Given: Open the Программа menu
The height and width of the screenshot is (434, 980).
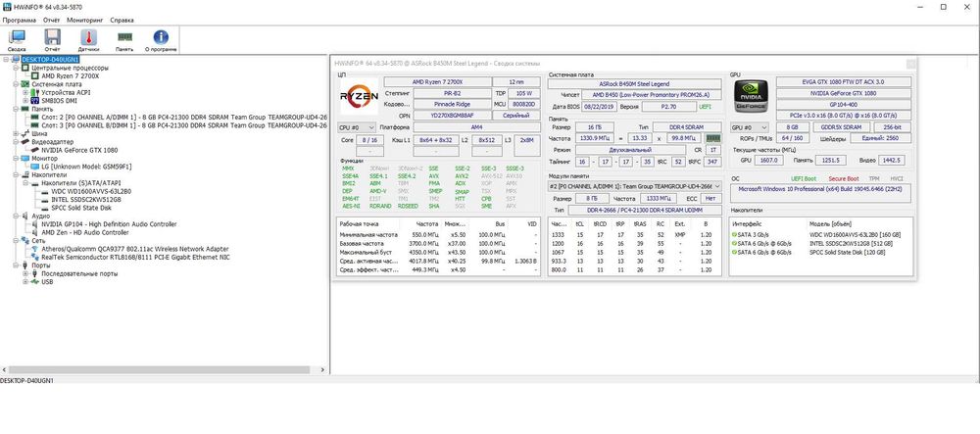Looking at the screenshot, I should pos(20,20).
